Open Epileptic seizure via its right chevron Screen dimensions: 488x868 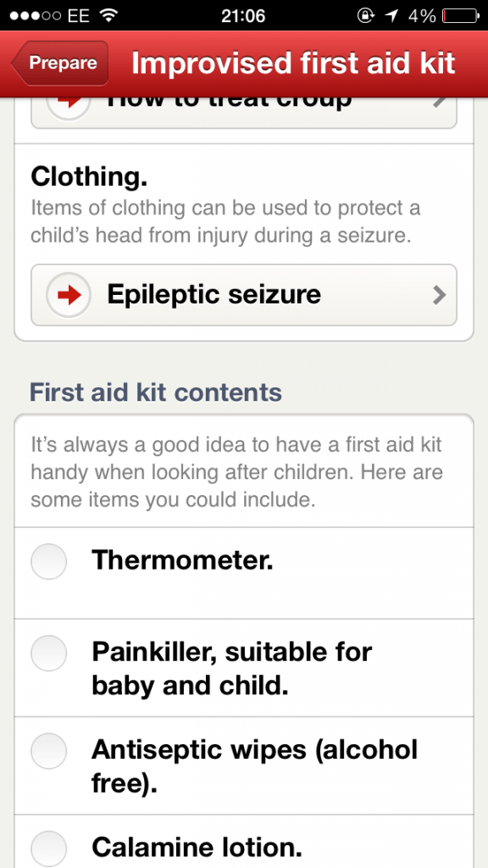[x=440, y=295]
